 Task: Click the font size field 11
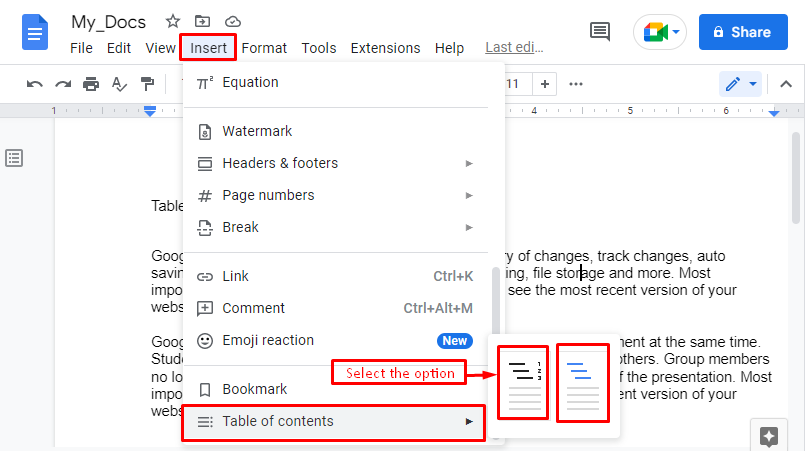coord(516,84)
